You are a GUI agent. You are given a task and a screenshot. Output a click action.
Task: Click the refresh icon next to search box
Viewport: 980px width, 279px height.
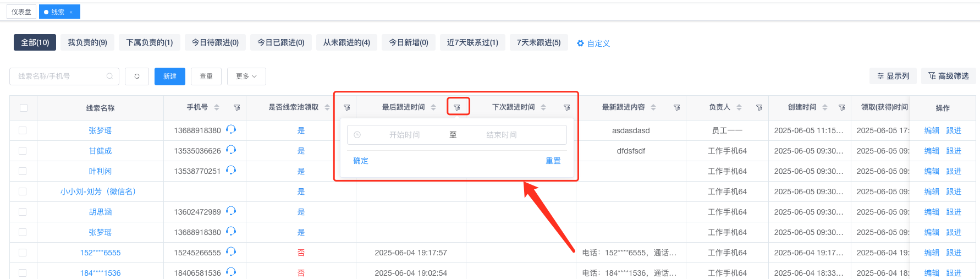(137, 76)
